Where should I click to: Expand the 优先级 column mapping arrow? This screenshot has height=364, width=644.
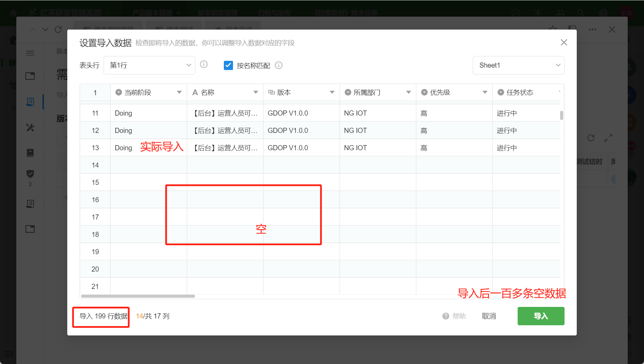(x=485, y=92)
